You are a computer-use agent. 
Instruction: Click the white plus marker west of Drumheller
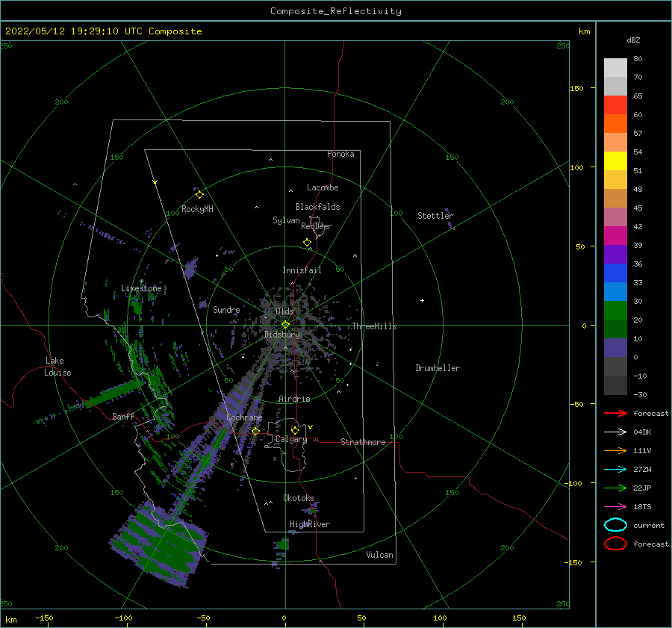(422, 300)
